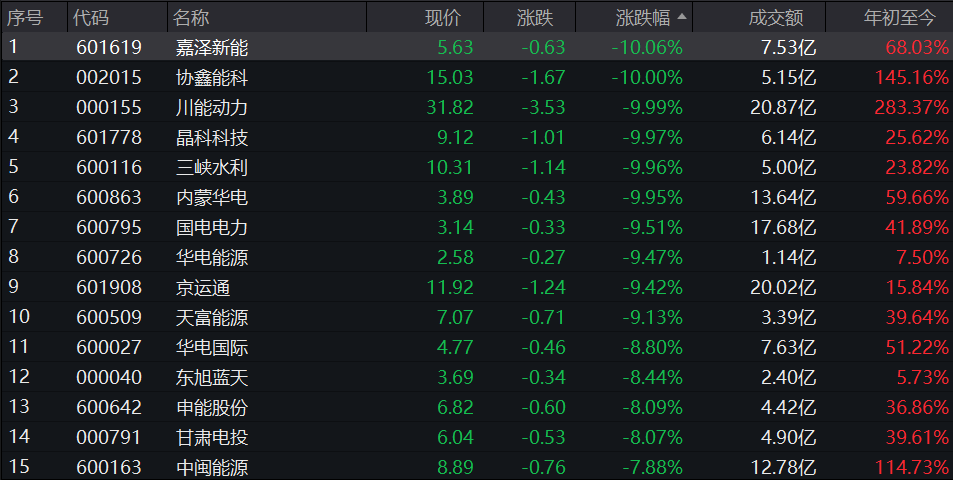Click the 代码 column header
The image size is (953, 480).
tap(91, 17)
